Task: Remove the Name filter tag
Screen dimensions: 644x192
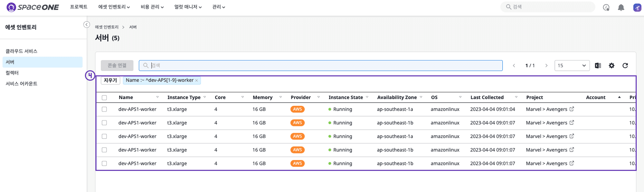Action: pyautogui.click(x=196, y=80)
